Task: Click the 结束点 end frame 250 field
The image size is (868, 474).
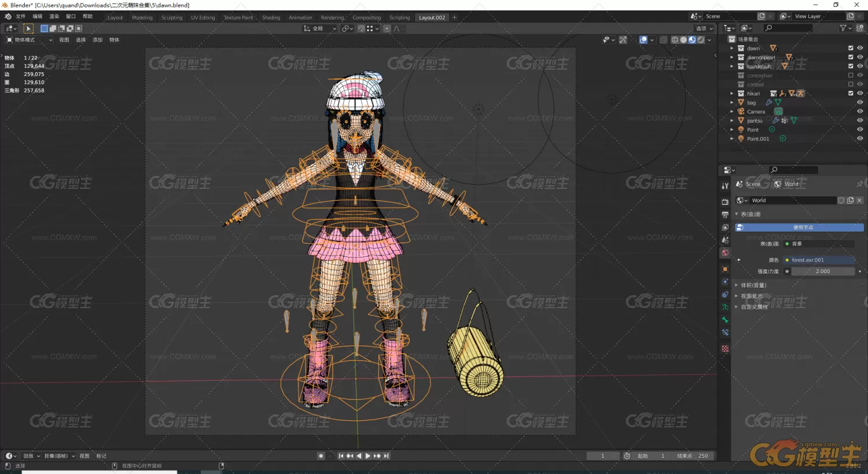Action: pyautogui.click(x=692, y=456)
